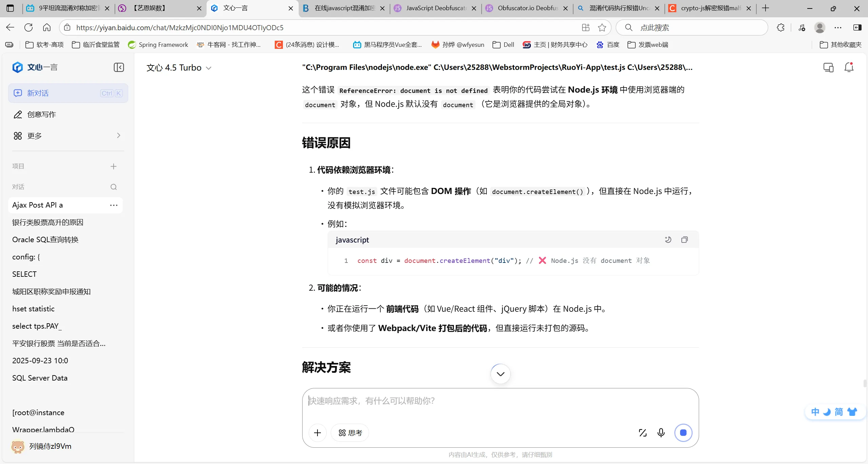Open the Oracle SQL查询转换 conversation
Screen dimensions: 868x464
(x=45, y=239)
